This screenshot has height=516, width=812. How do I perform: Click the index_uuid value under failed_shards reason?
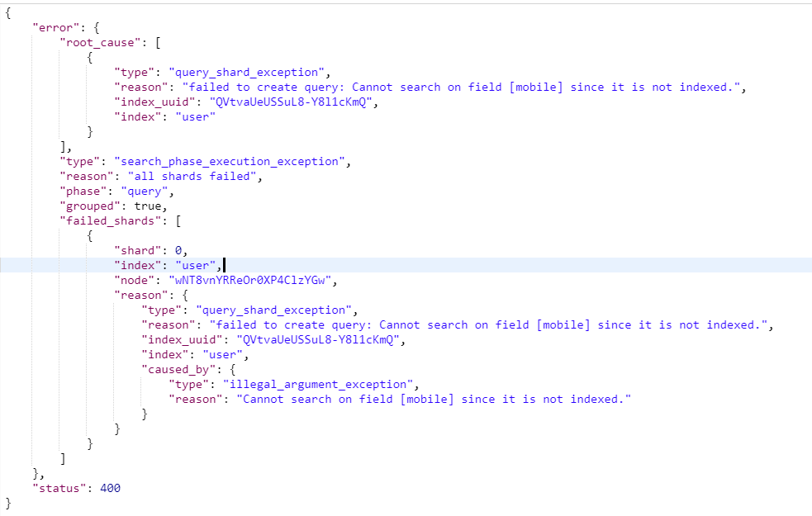coord(318,340)
